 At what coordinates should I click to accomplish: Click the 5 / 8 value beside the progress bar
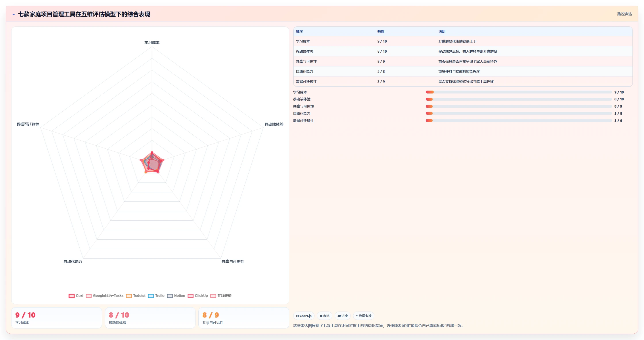[x=618, y=114]
